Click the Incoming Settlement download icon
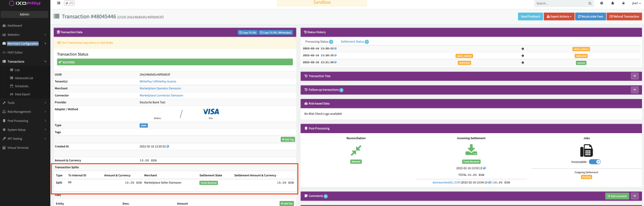 coord(470,150)
